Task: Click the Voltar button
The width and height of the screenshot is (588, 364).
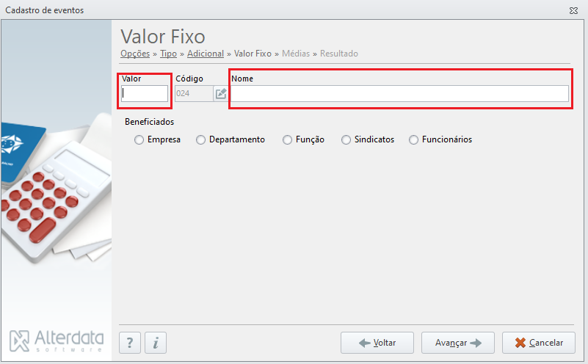Action: [377, 343]
